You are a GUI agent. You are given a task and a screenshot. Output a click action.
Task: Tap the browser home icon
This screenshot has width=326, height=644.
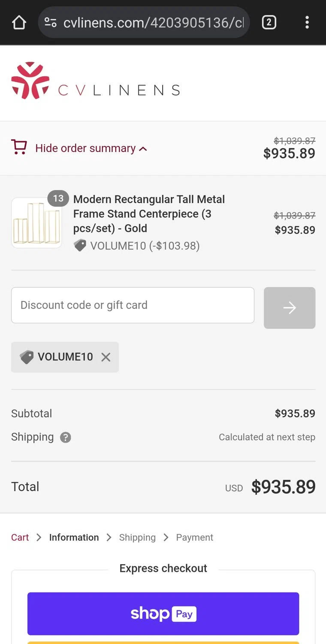pos(19,22)
